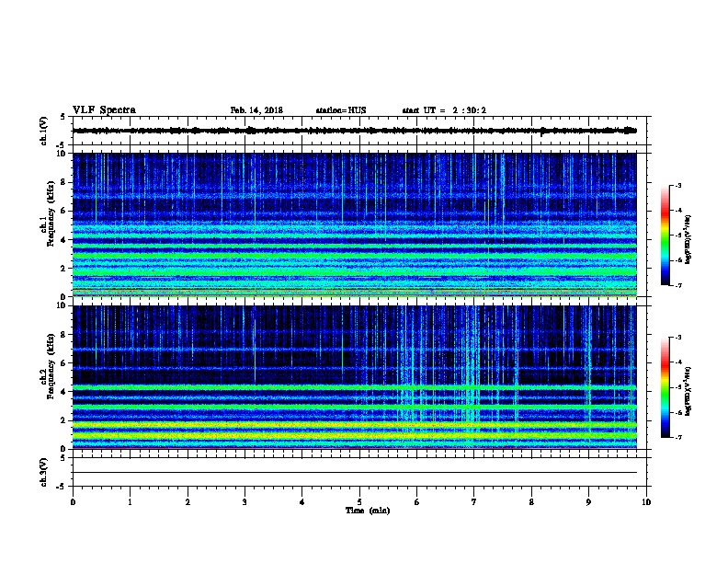Click the 'VLF Spectra' plot title
The height and width of the screenshot is (563, 728).
(x=104, y=110)
